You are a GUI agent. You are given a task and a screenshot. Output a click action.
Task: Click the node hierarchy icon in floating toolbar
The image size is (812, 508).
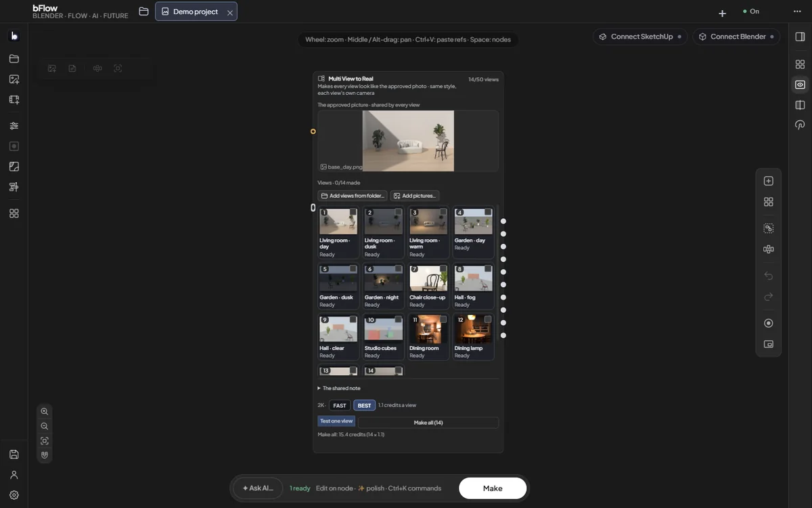pyautogui.click(x=768, y=249)
